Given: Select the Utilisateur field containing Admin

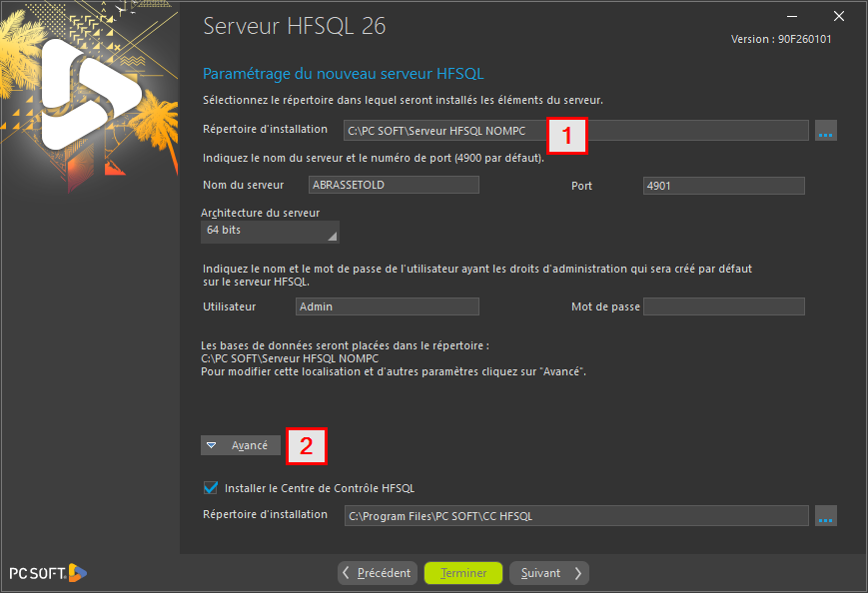Looking at the screenshot, I should [x=387, y=306].
